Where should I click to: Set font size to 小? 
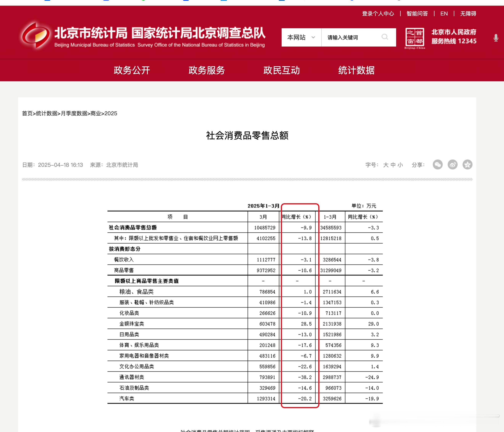(x=400, y=165)
